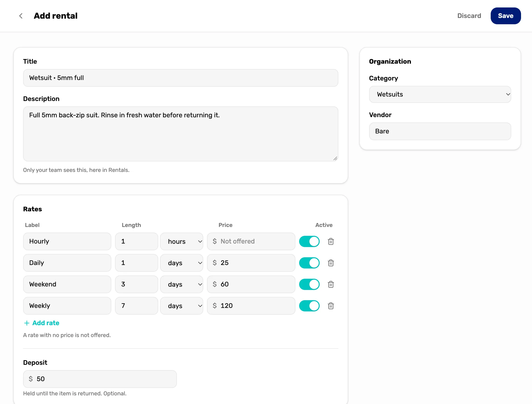532x404 pixels.
Task: Click into the Description text area
Action: 181,134
